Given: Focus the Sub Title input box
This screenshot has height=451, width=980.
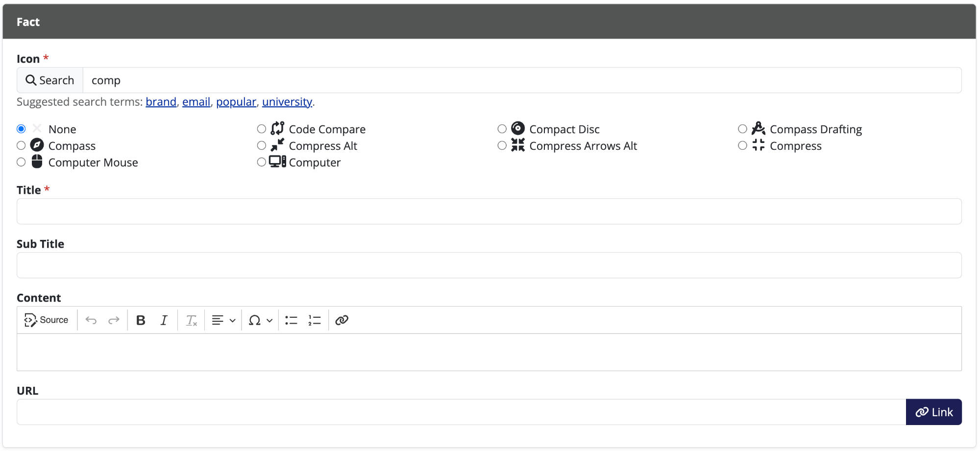Looking at the screenshot, I should pos(489,265).
